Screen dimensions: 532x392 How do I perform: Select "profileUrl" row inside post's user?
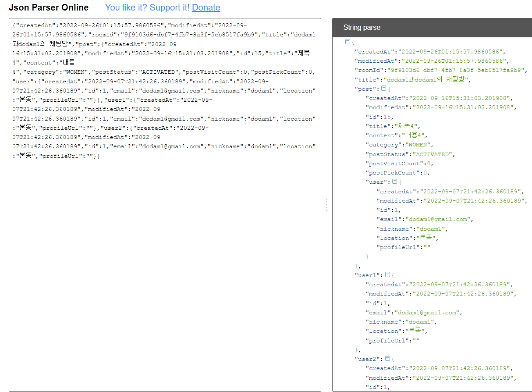pos(404,247)
